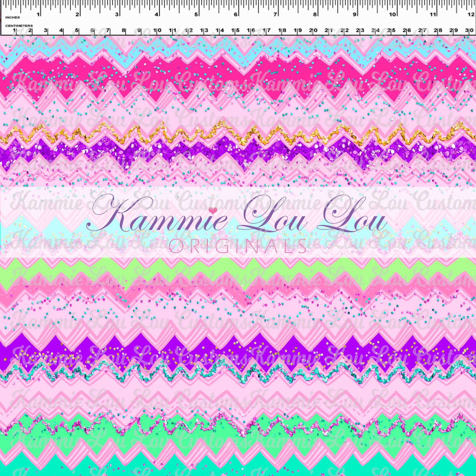Image resolution: width=476 pixels, height=476 pixels.
Task: Click the 15 centimeter mark on ruler
Action: pos(235,30)
